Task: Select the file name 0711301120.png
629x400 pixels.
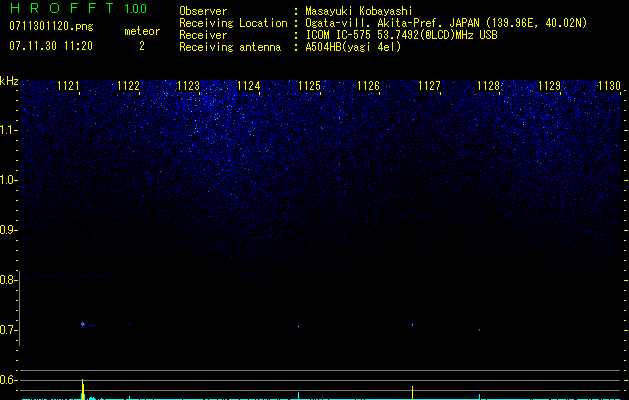Action: coord(51,26)
